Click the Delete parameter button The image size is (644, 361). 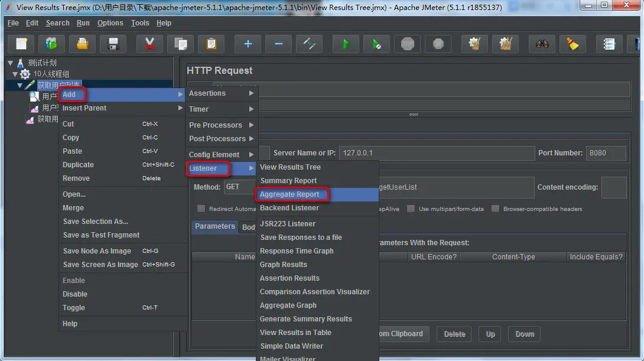(x=454, y=334)
